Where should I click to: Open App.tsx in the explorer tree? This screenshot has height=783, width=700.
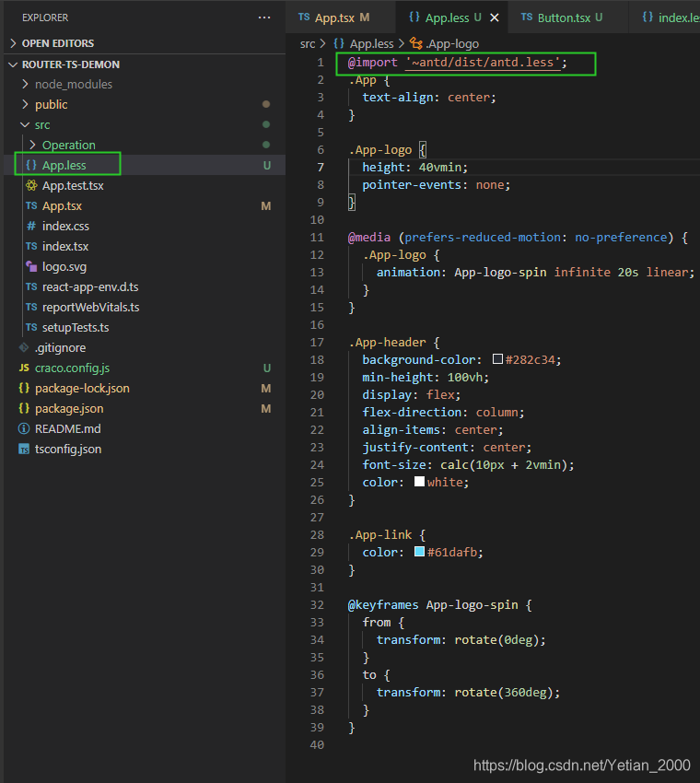pos(145,205)
